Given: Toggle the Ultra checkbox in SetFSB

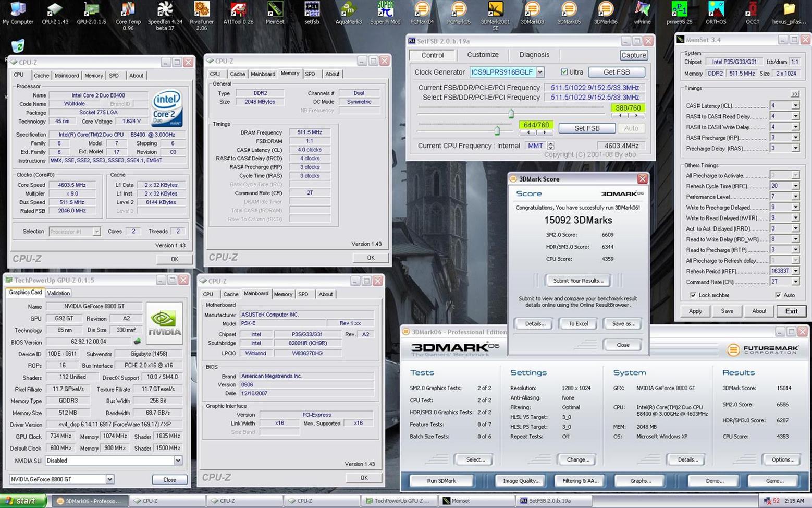Looking at the screenshot, I should click(x=564, y=72).
